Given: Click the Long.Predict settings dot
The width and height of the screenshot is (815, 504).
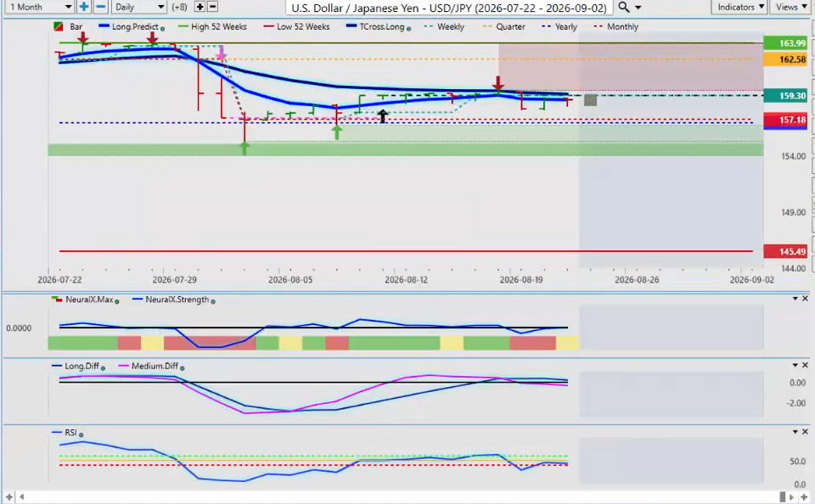Looking at the screenshot, I should tap(163, 29).
